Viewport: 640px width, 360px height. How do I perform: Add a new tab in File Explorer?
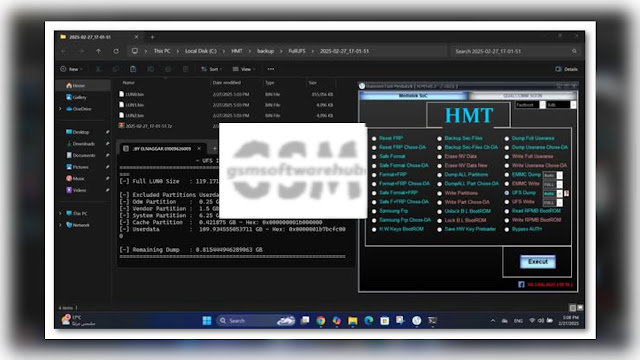[152, 37]
